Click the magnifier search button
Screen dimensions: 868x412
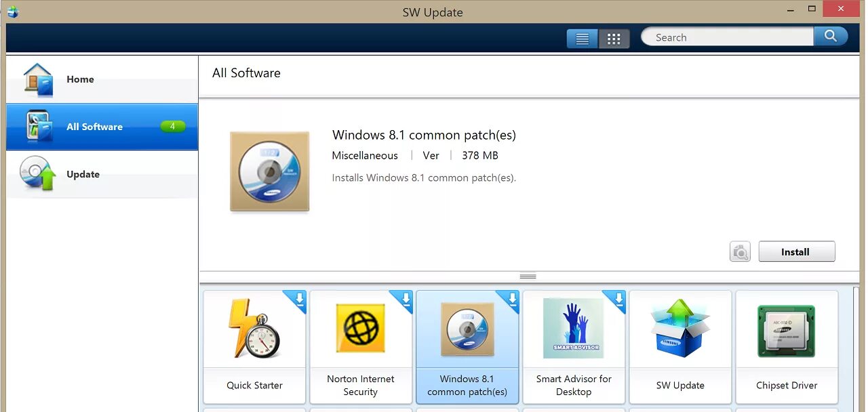[x=831, y=36]
